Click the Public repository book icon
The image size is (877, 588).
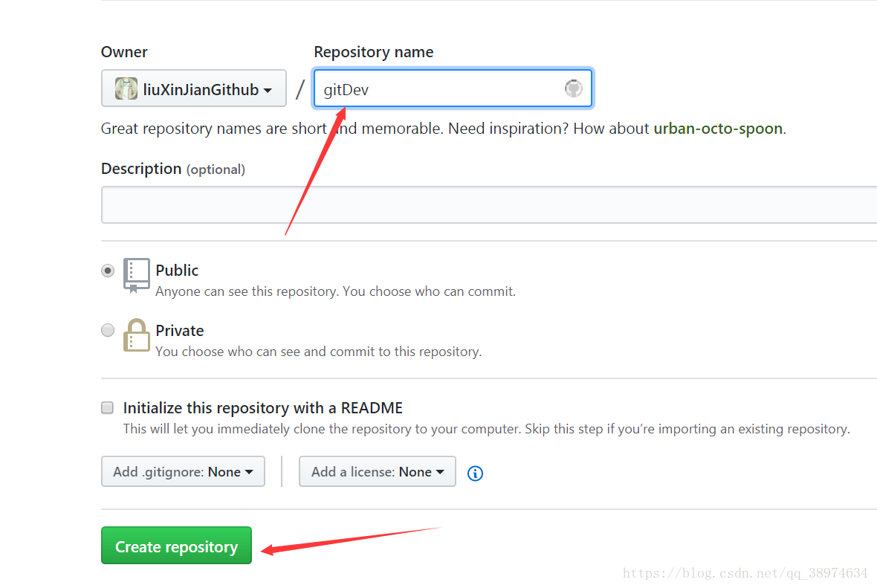(x=137, y=275)
